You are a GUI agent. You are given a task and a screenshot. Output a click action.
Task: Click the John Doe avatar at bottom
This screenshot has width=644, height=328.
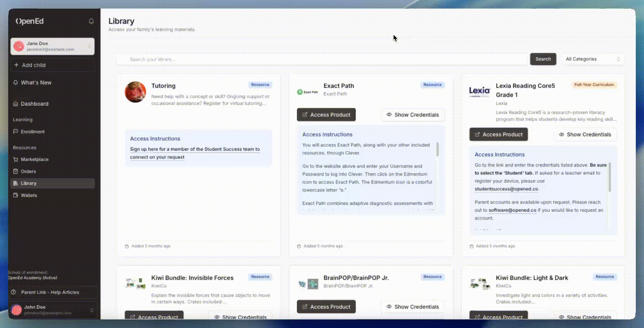pyautogui.click(x=16, y=310)
